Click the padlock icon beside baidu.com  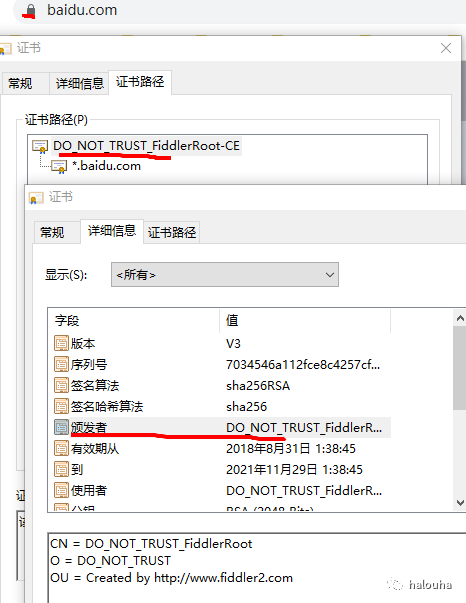click(30, 11)
